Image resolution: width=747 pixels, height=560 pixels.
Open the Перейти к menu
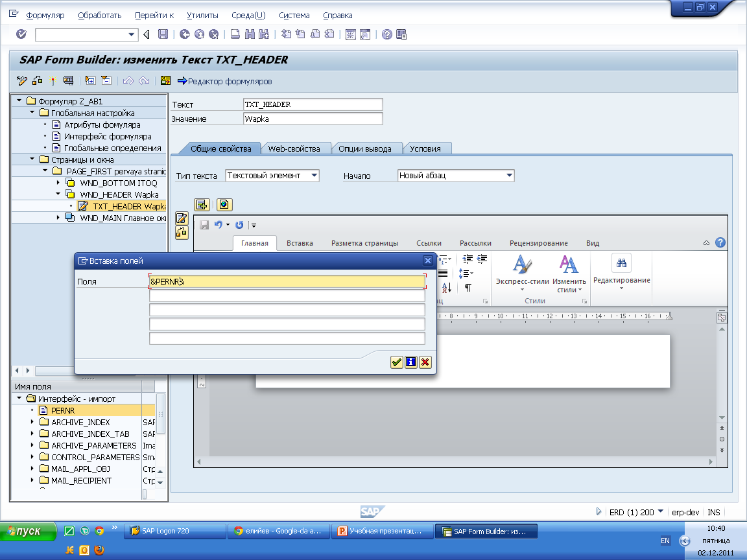tap(154, 16)
